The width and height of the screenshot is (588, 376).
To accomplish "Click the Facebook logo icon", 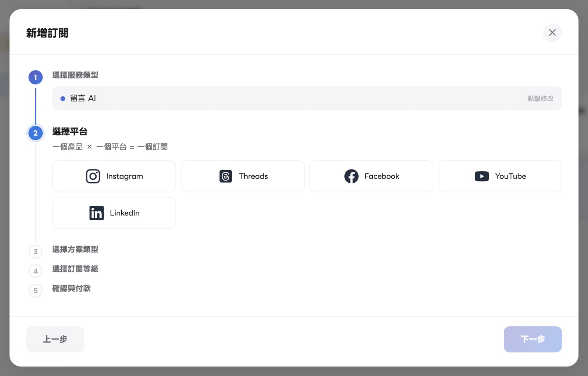I will pyautogui.click(x=351, y=176).
